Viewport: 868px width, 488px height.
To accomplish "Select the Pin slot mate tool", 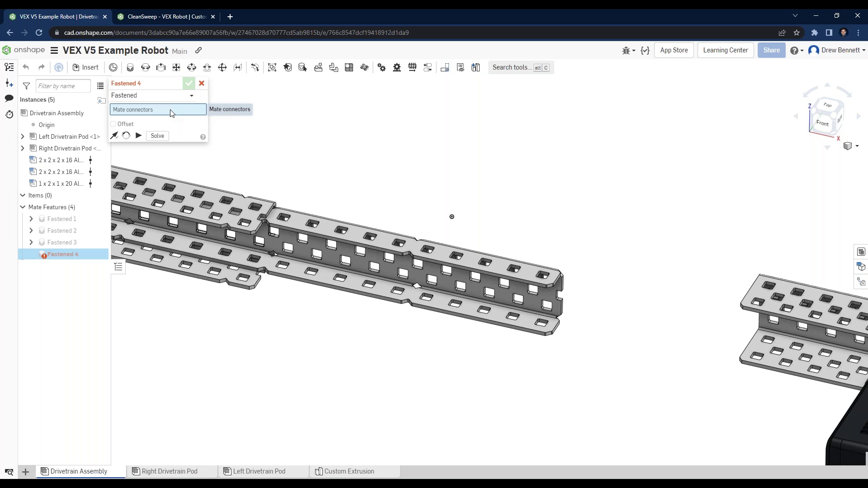I will point(207,67).
